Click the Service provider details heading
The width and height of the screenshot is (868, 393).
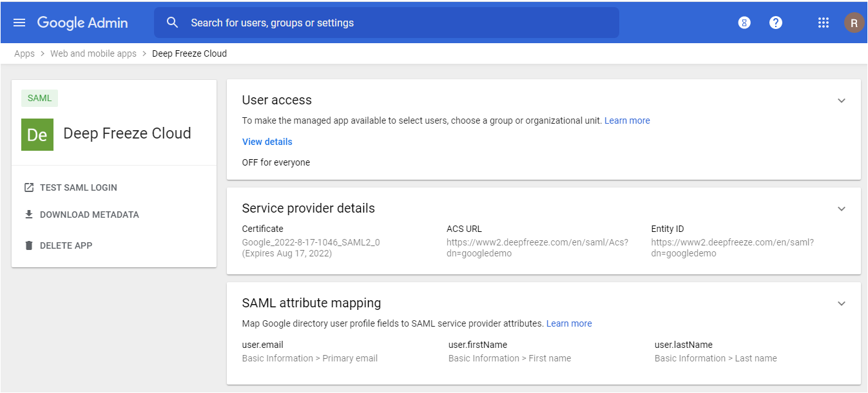[x=309, y=208]
